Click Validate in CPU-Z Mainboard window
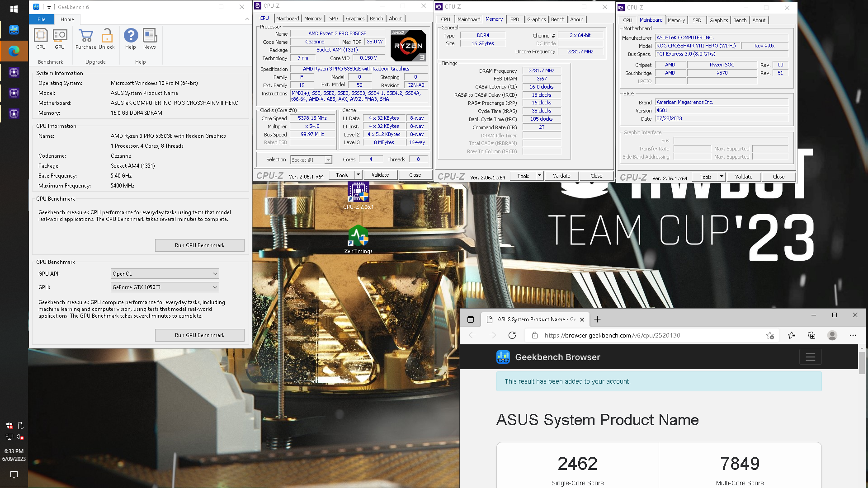The height and width of the screenshot is (488, 868). click(744, 177)
